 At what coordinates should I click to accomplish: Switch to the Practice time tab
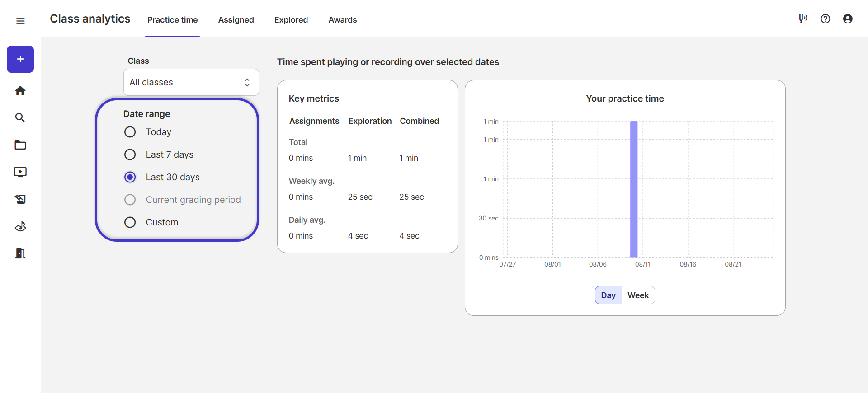[x=173, y=20]
